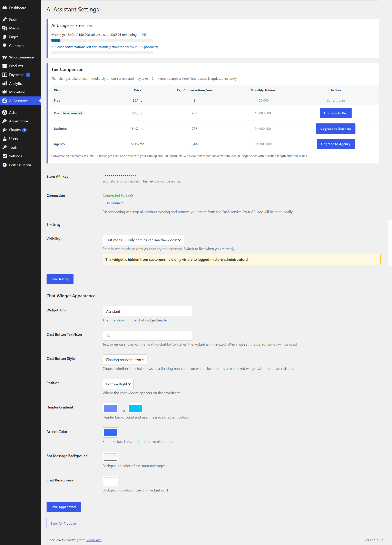This screenshot has width=392, height=545.
Task: Pick the Header Gradient start color
Action: tap(110, 408)
